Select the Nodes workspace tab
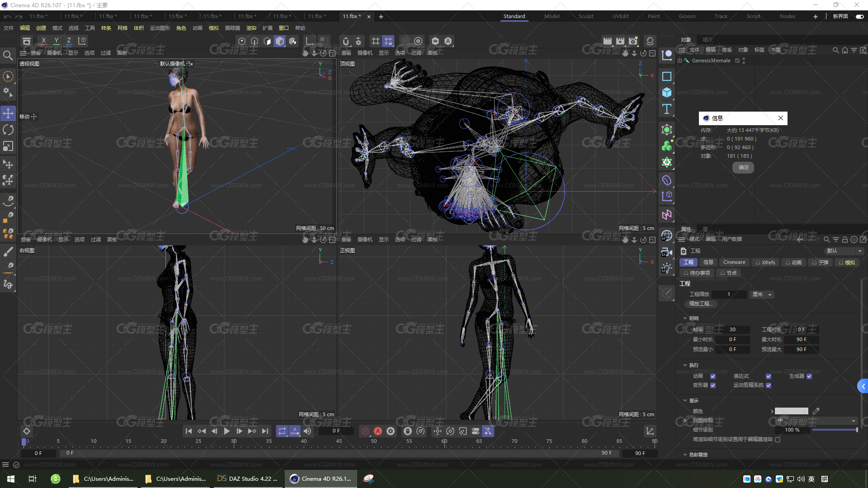This screenshot has height=488, width=868. point(788,16)
